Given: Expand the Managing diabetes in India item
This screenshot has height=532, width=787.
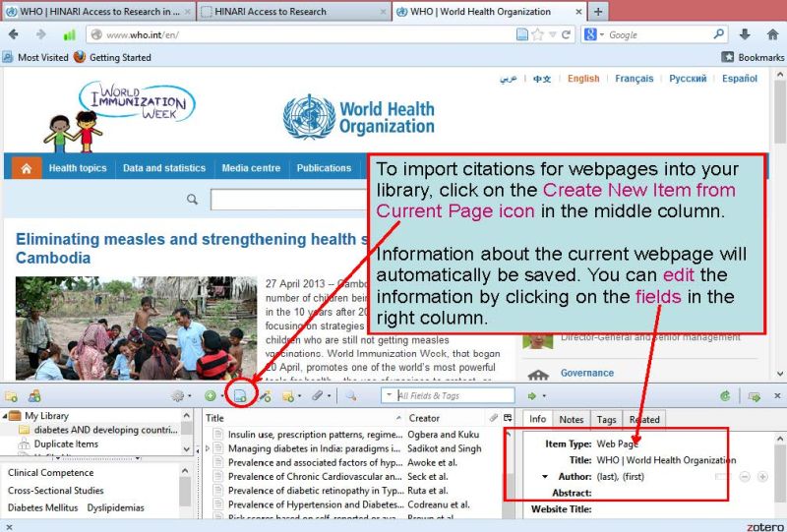Looking at the screenshot, I should [x=207, y=448].
